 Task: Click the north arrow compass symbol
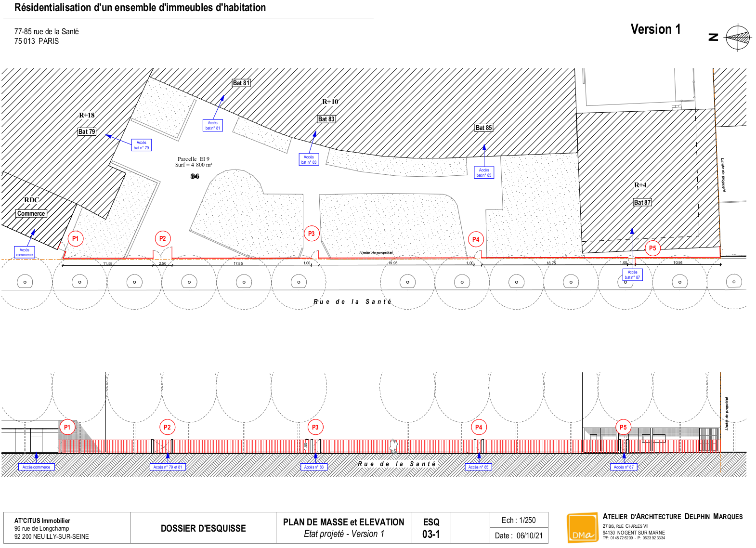(737, 38)
